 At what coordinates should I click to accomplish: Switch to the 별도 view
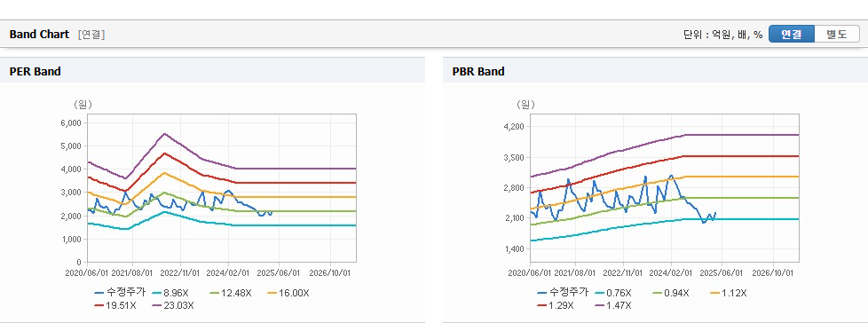point(837,35)
